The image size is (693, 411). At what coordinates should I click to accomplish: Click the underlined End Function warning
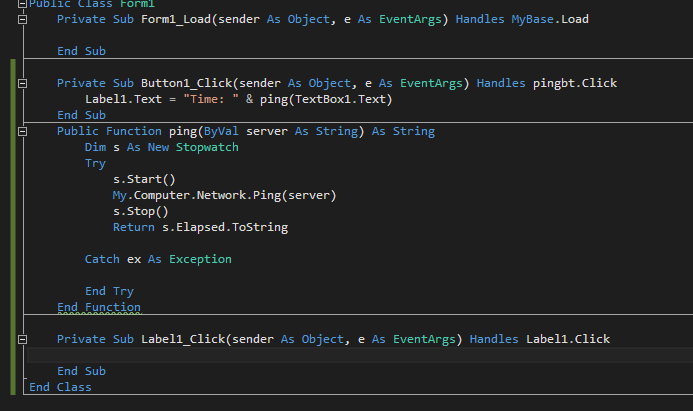pyautogui.click(x=99, y=307)
